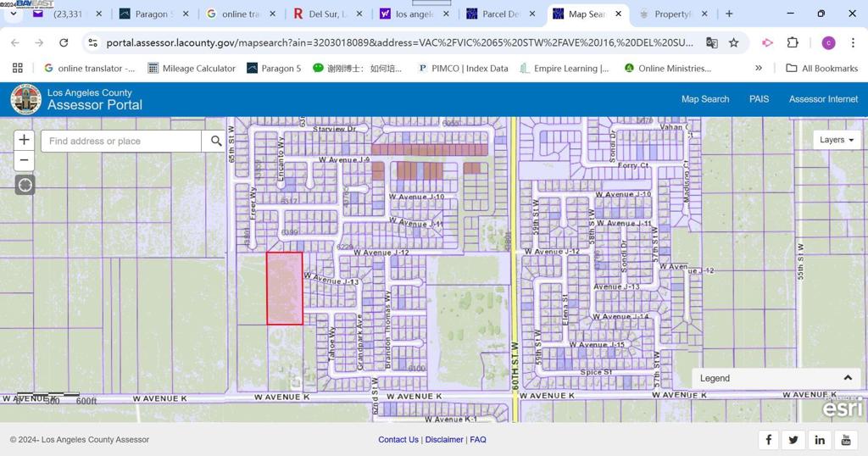Open the apps grid in bookmarks bar
The height and width of the screenshot is (456, 868).
pyautogui.click(x=18, y=68)
